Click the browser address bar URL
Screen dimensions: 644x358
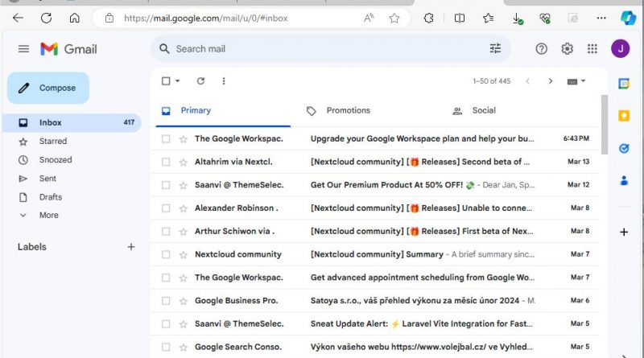206,18
